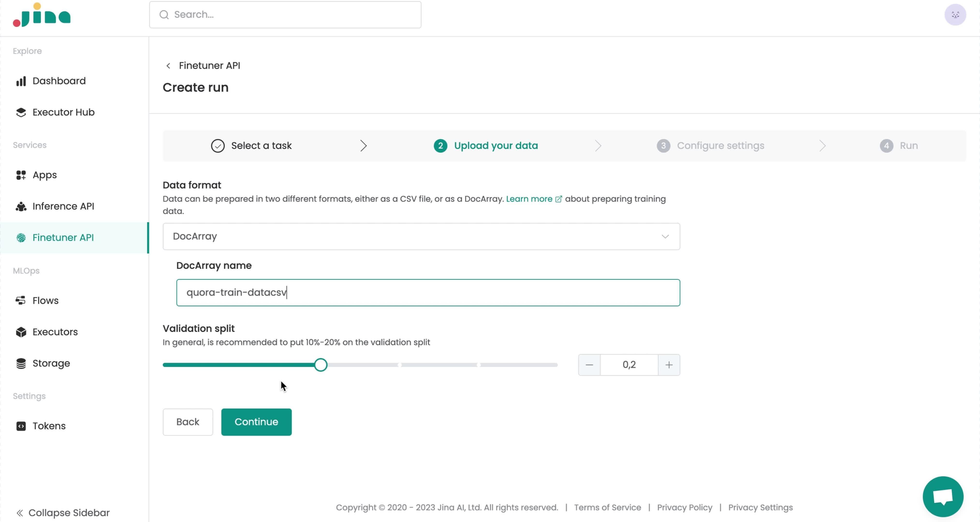Go back using the Finetuner API chevron
The height and width of the screenshot is (522, 980).
pos(168,66)
